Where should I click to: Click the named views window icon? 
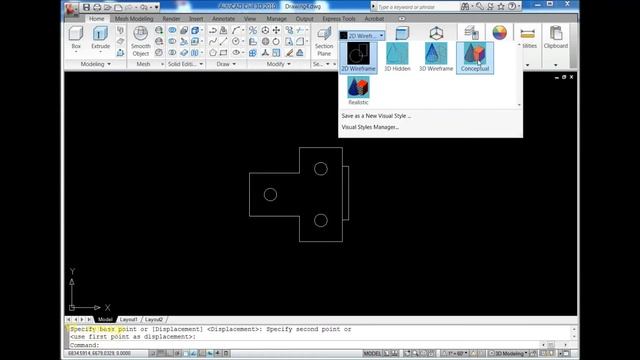402,33
